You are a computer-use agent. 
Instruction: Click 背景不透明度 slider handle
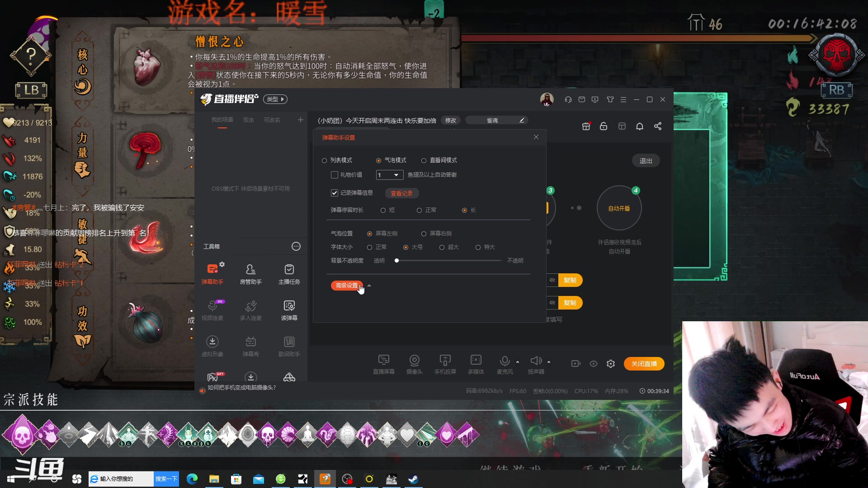[396, 261]
